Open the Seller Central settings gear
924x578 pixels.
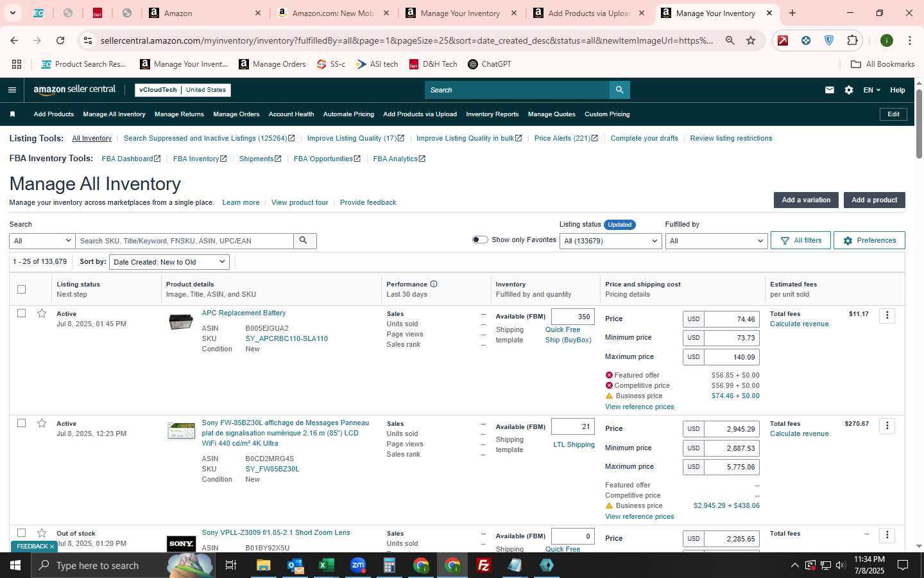click(849, 90)
